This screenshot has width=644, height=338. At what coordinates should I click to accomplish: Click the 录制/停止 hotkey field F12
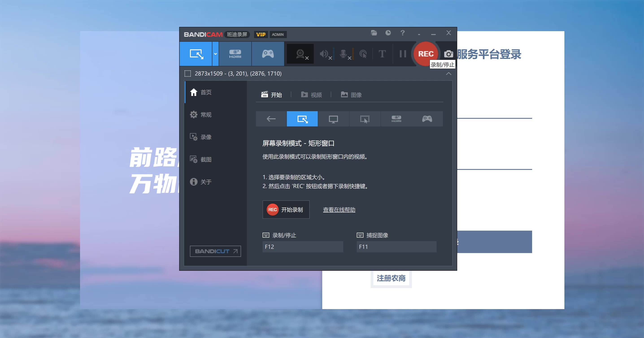pyautogui.click(x=303, y=247)
